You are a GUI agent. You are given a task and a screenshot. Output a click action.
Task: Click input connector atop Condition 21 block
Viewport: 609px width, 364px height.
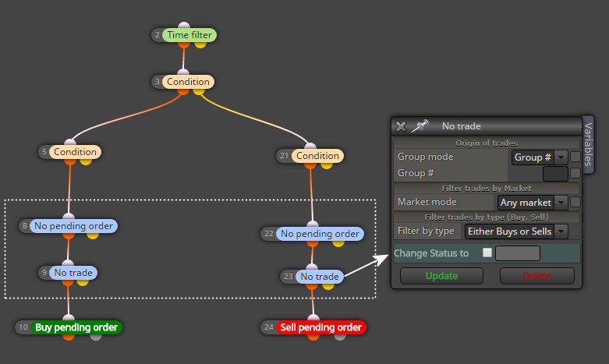coord(310,147)
